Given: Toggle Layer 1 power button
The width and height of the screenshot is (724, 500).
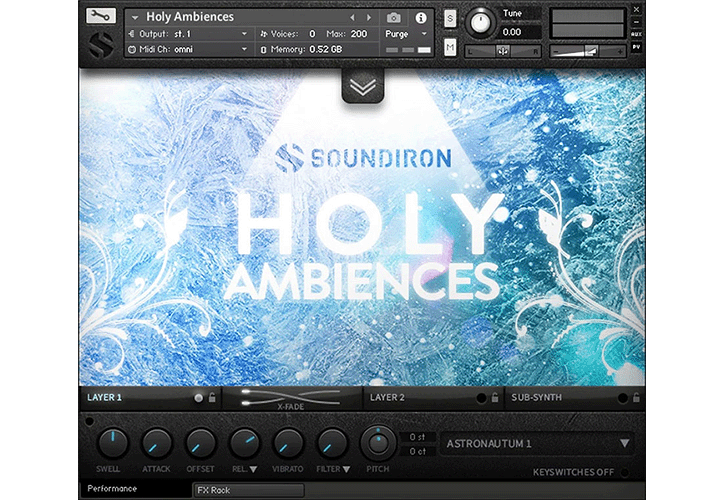Looking at the screenshot, I should pyautogui.click(x=199, y=398).
